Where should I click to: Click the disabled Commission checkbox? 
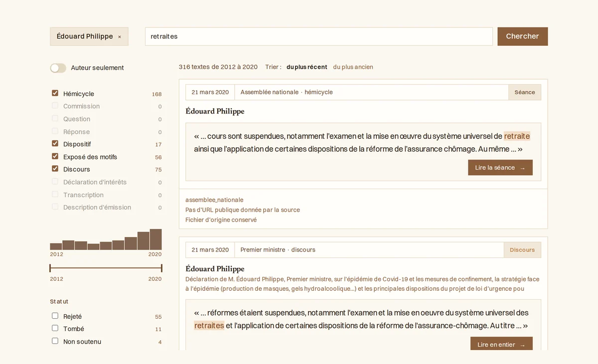click(55, 106)
